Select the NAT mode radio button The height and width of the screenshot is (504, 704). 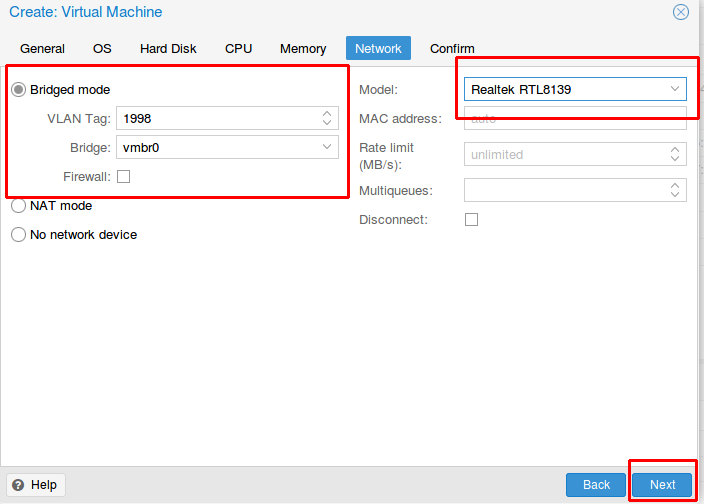(x=18, y=206)
